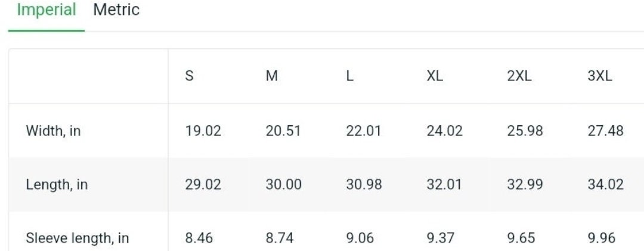Select width value 24.02 for size XL
Viewport: 644px width, 251px height.
pyautogui.click(x=444, y=131)
